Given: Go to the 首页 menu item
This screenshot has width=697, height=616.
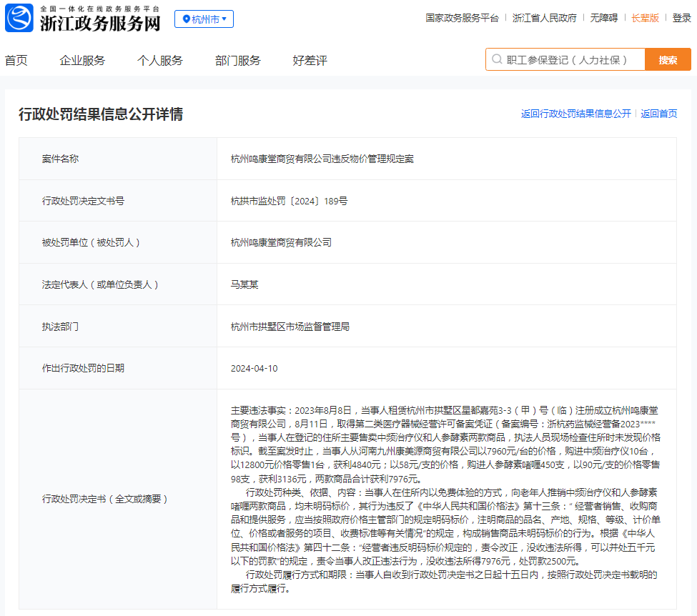Looking at the screenshot, I should pos(16,61).
